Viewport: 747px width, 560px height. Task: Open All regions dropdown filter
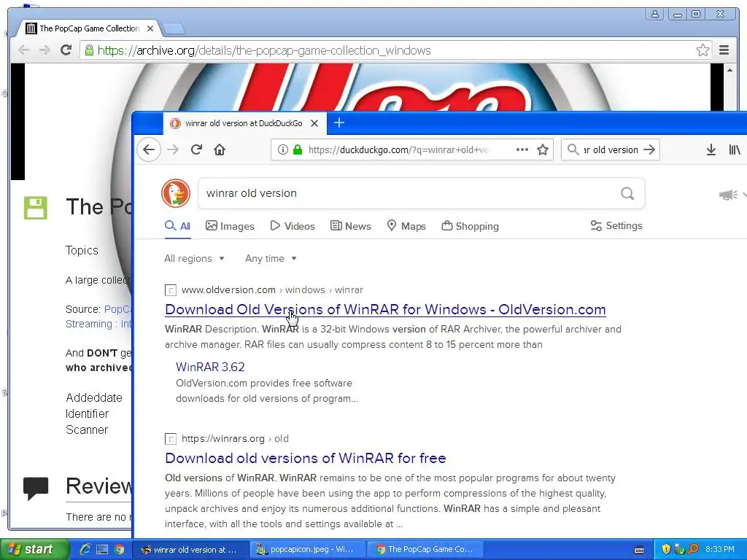pos(194,259)
